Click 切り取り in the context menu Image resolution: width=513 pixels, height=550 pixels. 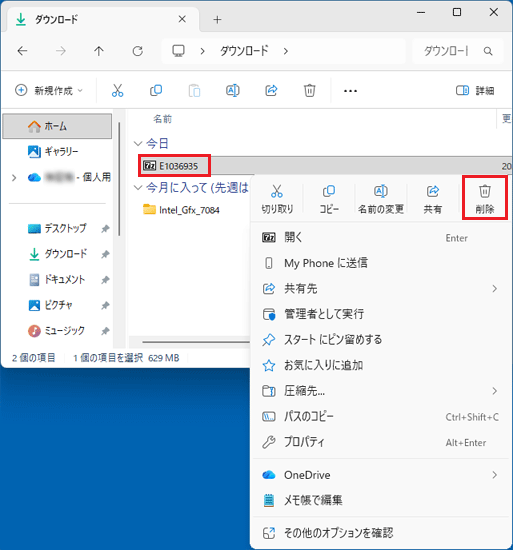point(277,199)
